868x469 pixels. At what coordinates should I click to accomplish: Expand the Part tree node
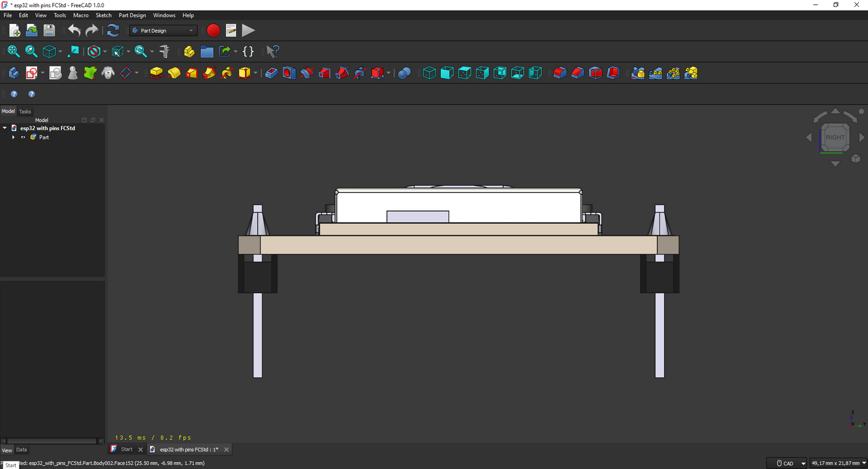[x=13, y=138]
